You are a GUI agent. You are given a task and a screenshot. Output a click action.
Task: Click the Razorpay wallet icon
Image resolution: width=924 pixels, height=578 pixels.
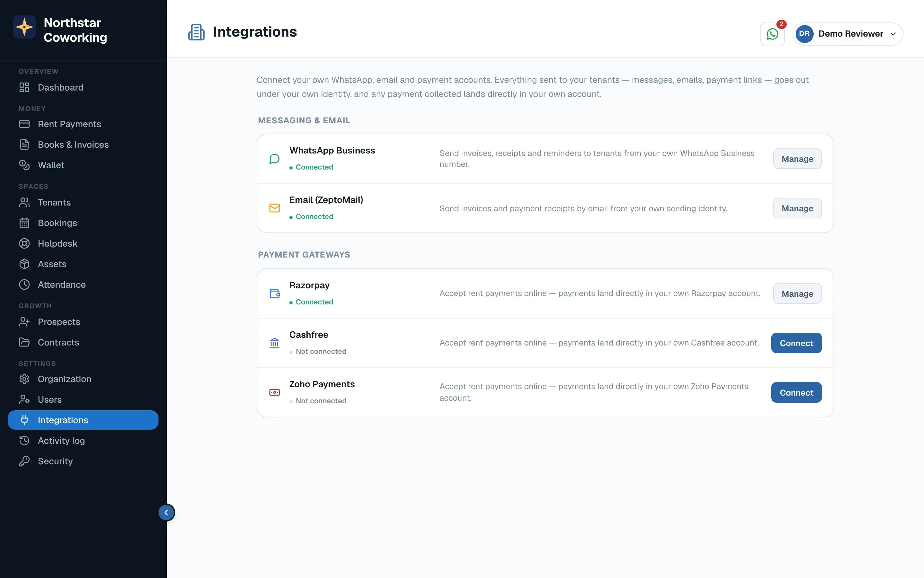click(x=275, y=293)
